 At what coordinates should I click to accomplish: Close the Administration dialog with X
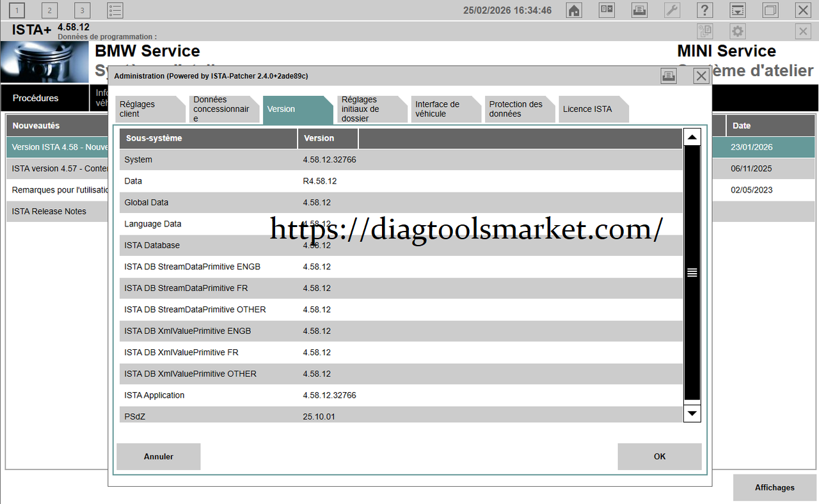(x=701, y=76)
